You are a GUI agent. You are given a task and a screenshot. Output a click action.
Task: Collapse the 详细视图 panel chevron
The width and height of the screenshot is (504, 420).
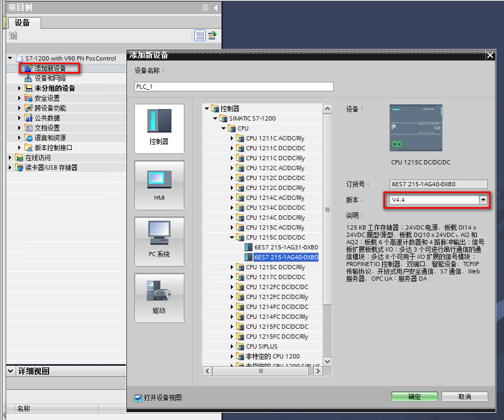click(x=10, y=371)
